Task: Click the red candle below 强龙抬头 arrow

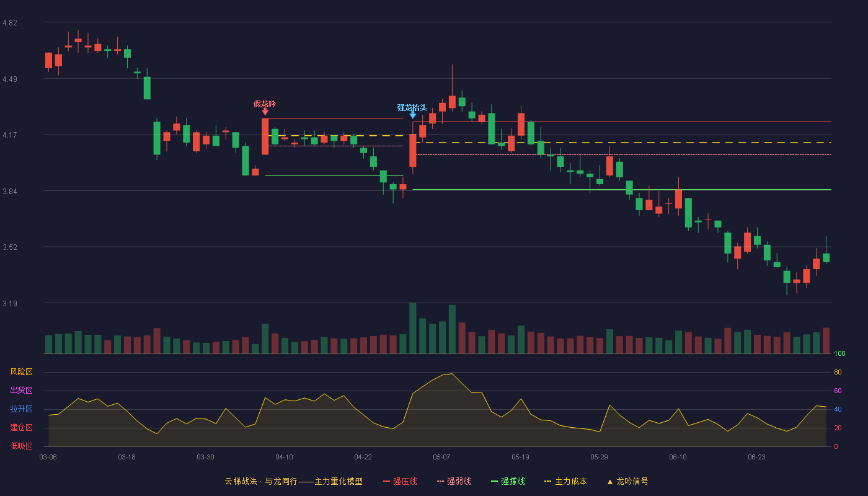Action: point(413,150)
